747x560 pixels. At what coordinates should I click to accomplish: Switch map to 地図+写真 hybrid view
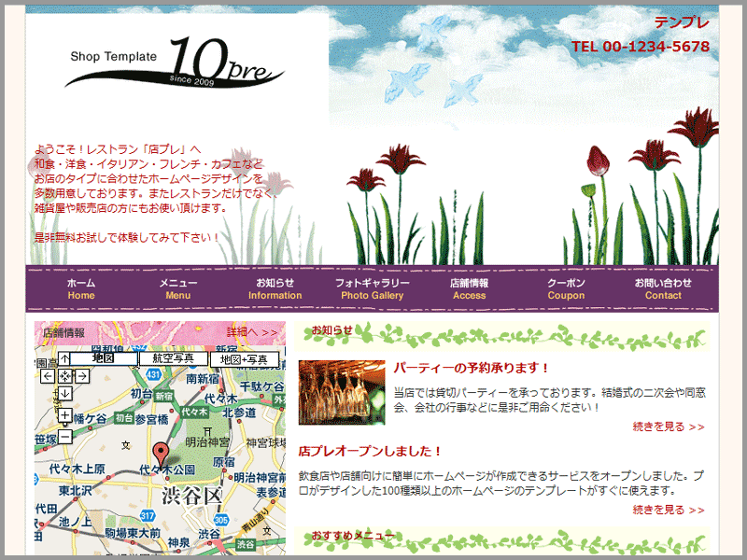244,358
